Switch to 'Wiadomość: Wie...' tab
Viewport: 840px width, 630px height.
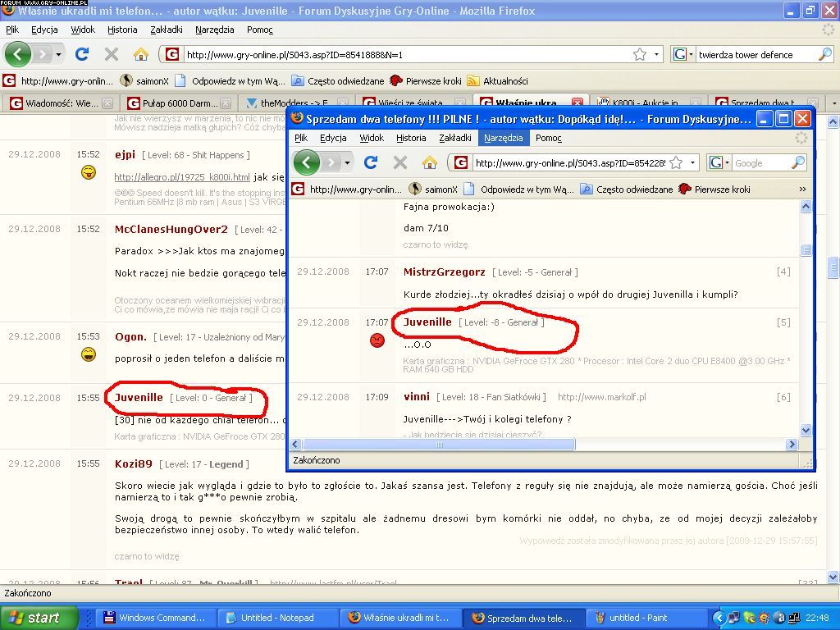click(62, 103)
